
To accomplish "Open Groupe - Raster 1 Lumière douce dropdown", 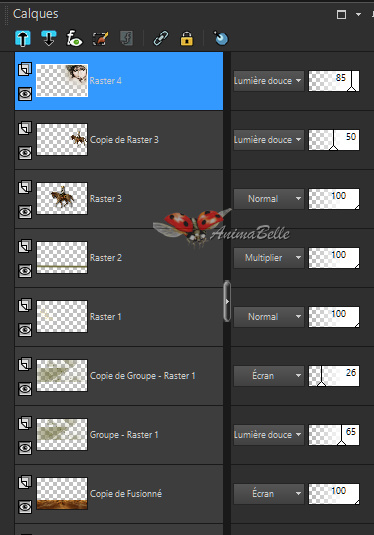I will coord(269,435).
